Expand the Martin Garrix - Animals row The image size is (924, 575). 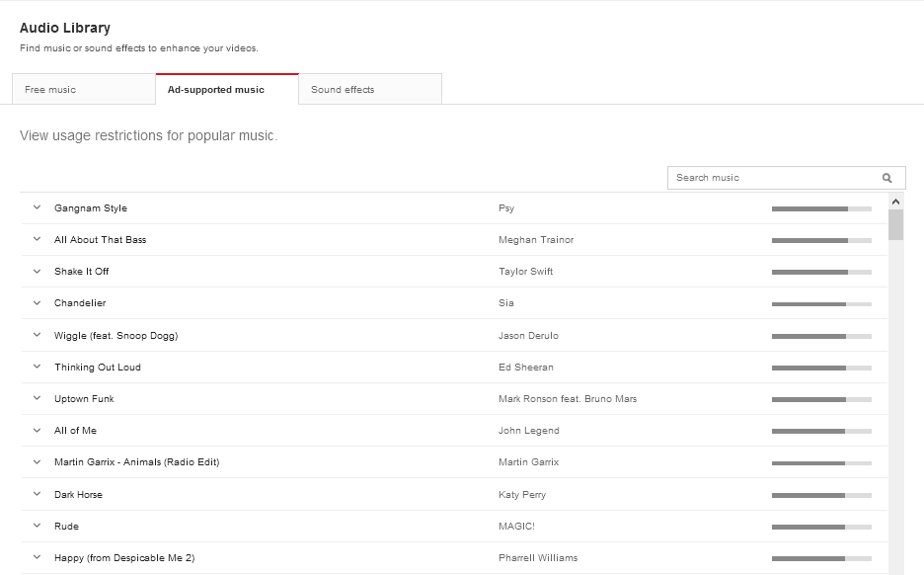click(37, 462)
